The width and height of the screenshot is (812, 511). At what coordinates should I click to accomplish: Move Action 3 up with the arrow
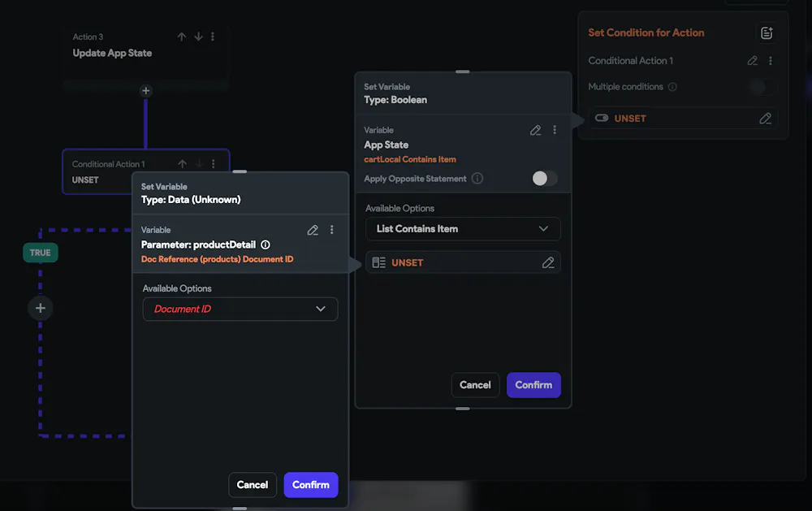click(182, 37)
